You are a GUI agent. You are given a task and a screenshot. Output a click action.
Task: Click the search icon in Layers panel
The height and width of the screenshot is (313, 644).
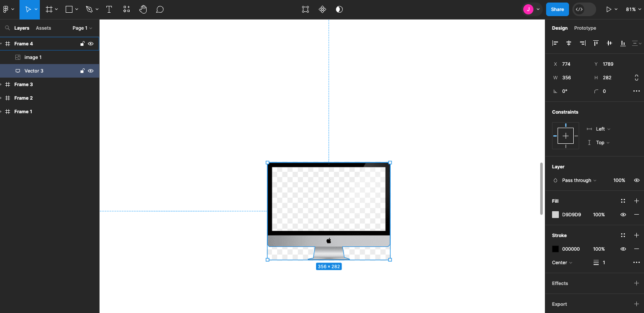7,28
